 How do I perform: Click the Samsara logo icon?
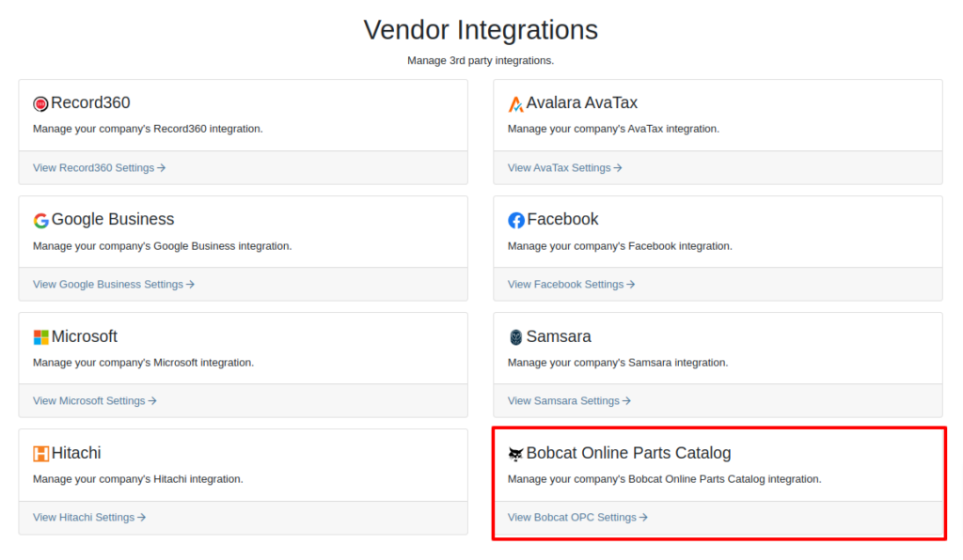click(x=516, y=336)
